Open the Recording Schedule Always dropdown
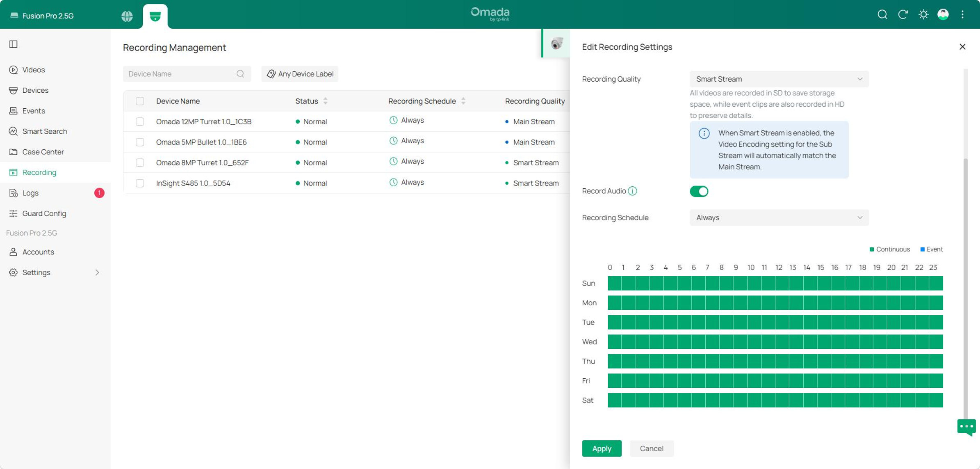The image size is (980, 469). [x=779, y=217]
